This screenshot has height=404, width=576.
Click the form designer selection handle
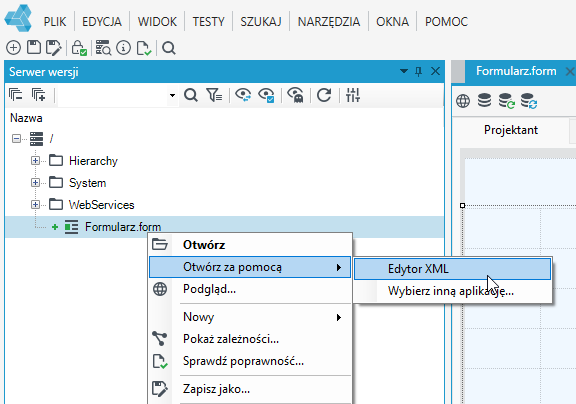462,206
